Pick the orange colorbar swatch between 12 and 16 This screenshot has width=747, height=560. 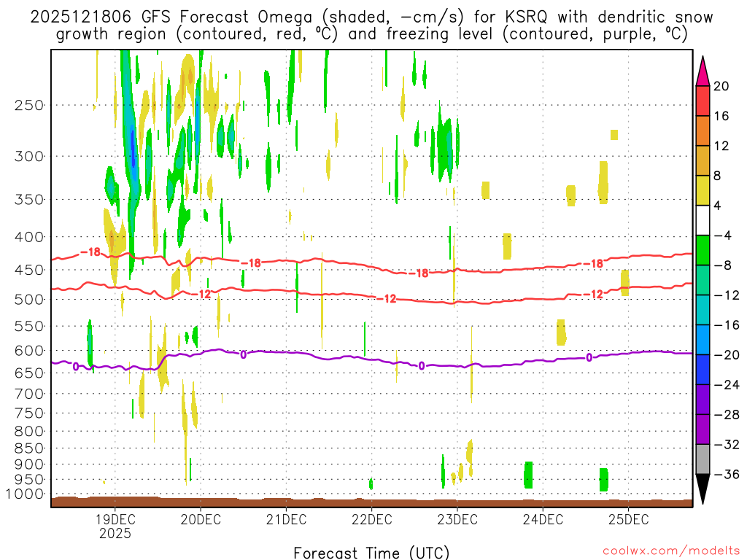click(x=703, y=131)
